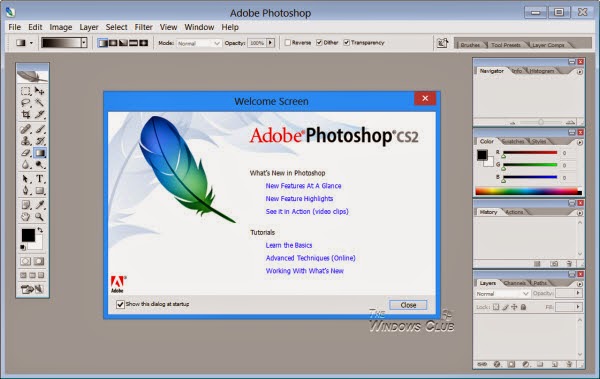Open Advanced Techniques (Online) link
Image resolution: width=600 pixels, height=379 pixels.
(310, 258)
